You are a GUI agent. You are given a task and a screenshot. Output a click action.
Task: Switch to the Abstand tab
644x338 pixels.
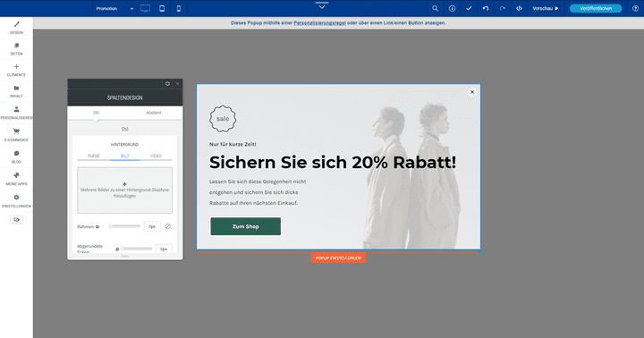click(x=154, y=113)
